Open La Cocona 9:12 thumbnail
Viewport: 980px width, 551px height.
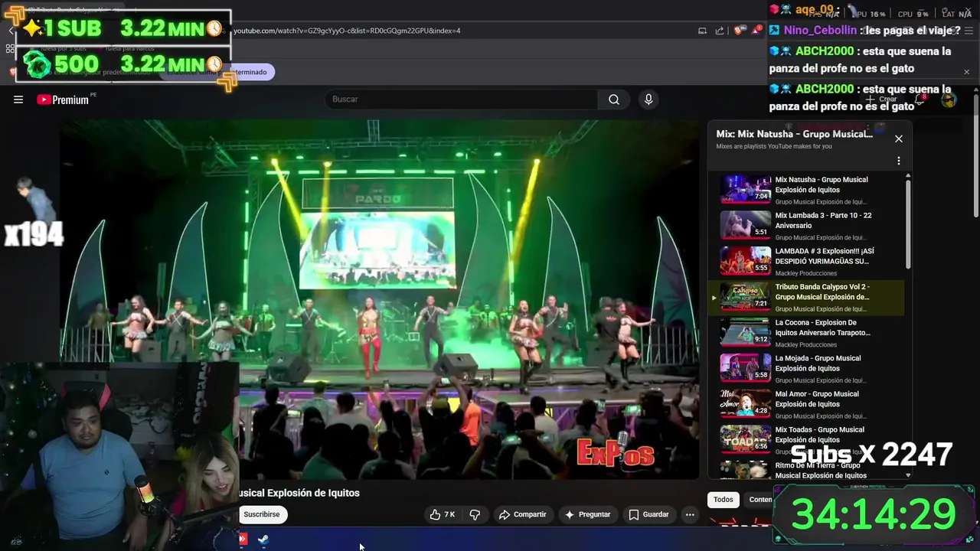[745, 332]
